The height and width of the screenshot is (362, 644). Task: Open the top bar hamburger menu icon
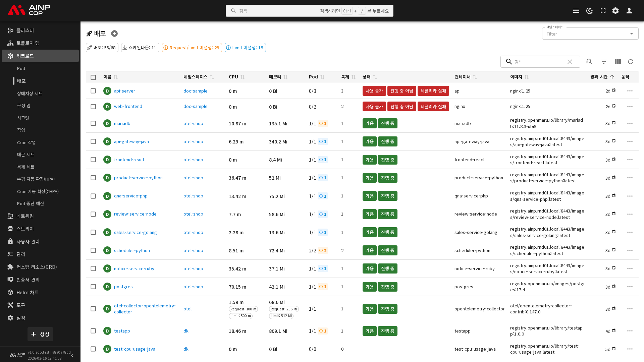(576, 11)
